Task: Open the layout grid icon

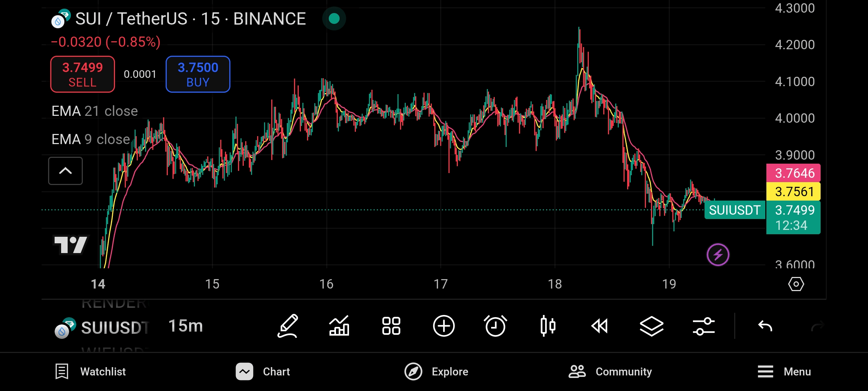Action: tap(391, 326)
